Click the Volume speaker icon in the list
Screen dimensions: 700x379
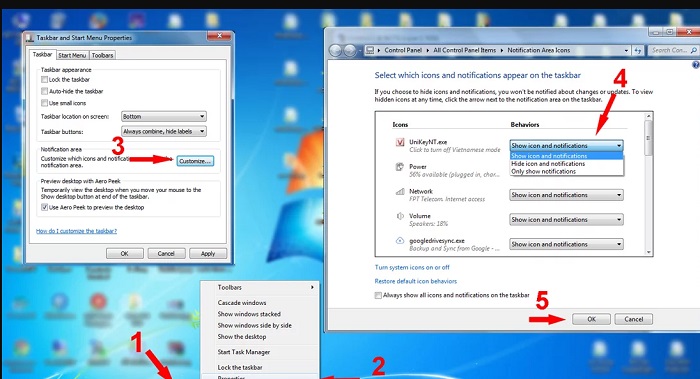click(x=400, y=216)
